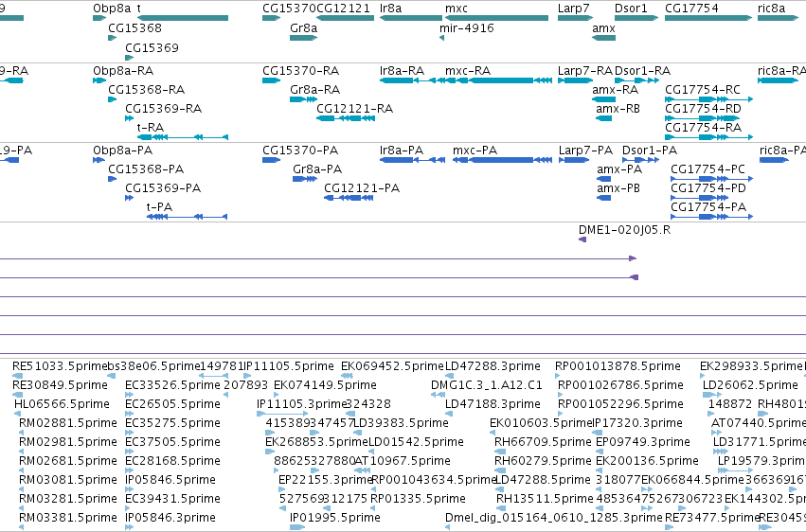Select protein CG15369-PA
Screen dimensions: 806x532
163,188
